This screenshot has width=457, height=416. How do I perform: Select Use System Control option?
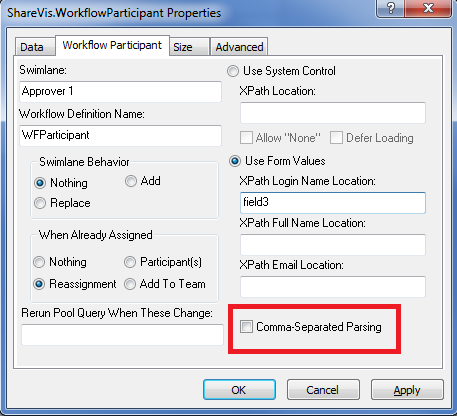click(233, 71)
